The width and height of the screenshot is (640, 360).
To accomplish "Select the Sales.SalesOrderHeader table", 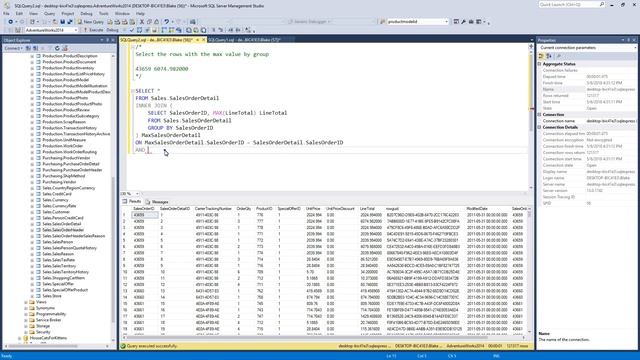I will (x=63, y=230).
